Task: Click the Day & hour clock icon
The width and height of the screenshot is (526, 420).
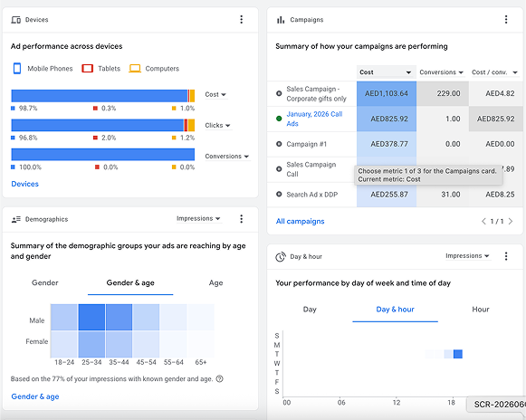Action: point(281,257)
